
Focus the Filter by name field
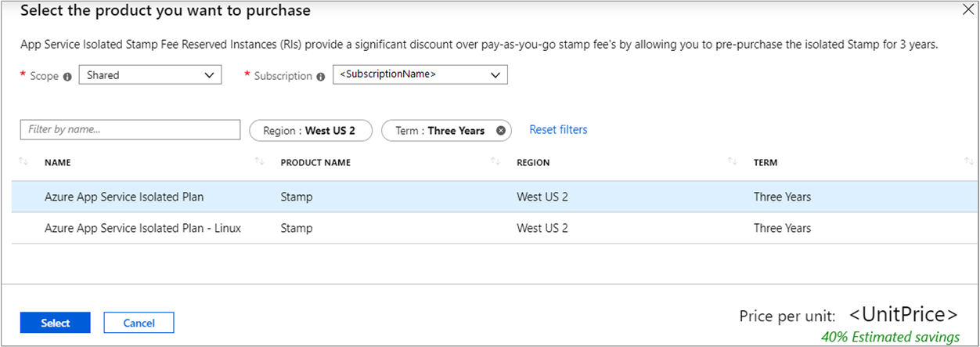(130, 130)
